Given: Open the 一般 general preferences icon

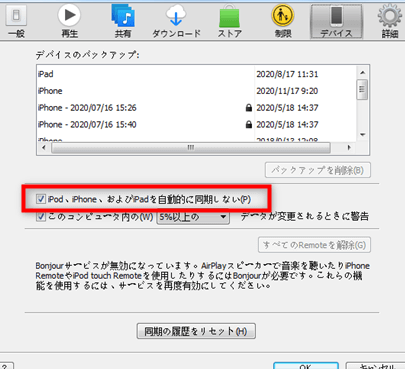Looking at the screenshot, I should pos(16,21).
